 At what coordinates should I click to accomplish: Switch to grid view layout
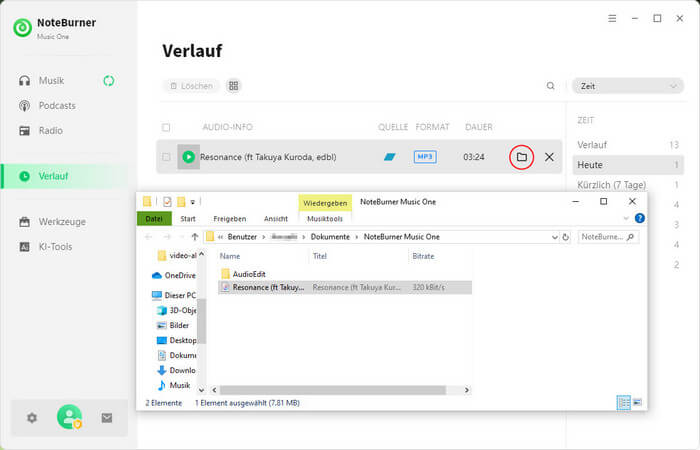233,86
